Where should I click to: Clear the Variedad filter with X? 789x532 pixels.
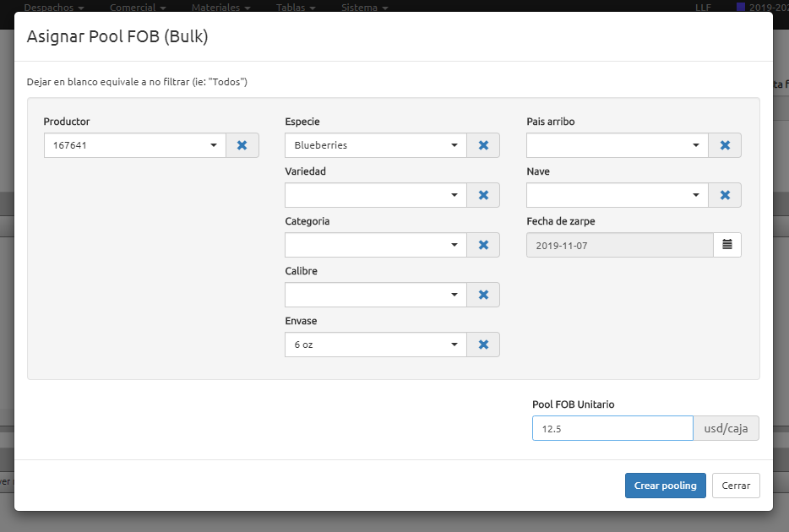pyautogui.click(x=483, y=195)
